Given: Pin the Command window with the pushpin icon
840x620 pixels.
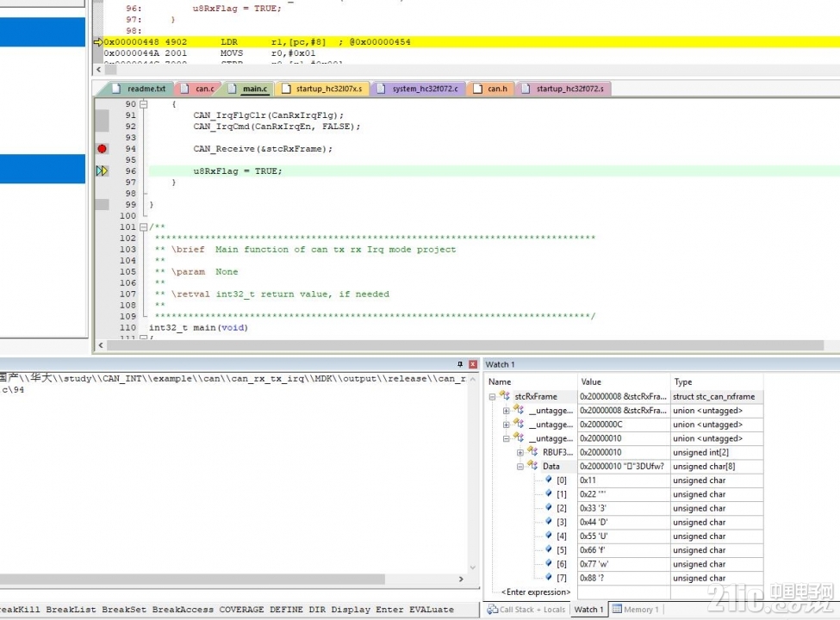Looking at the screenshot, I should coord(460,364).
